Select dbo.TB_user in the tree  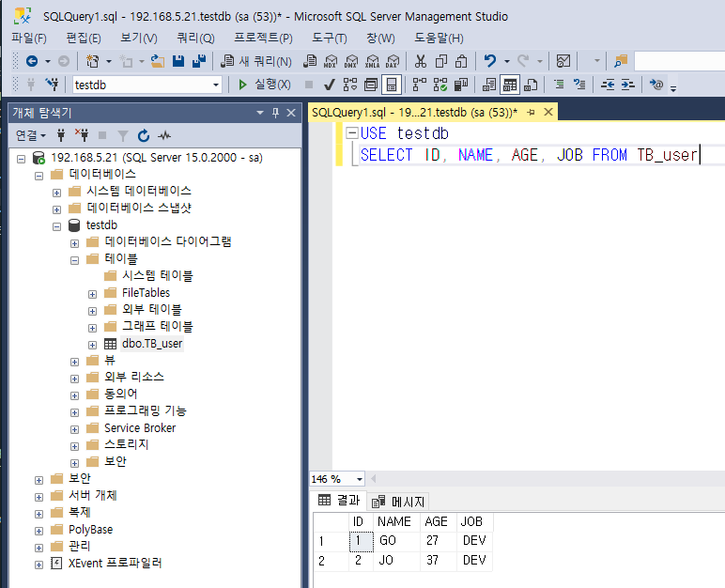(152, 344)
